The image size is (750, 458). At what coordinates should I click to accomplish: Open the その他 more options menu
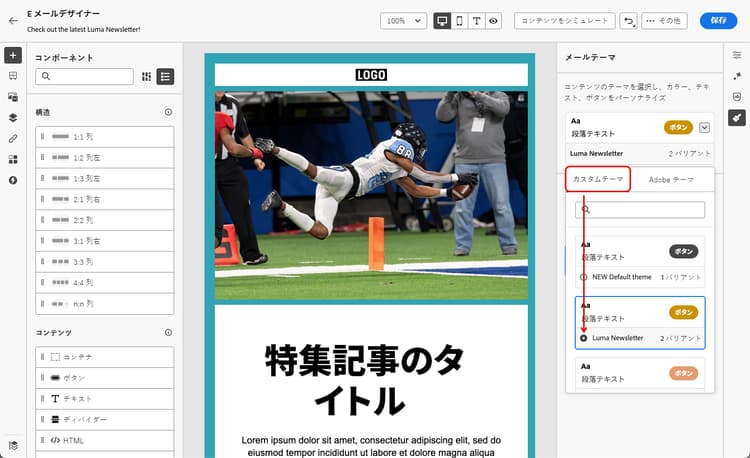click(x=664, y=21)
